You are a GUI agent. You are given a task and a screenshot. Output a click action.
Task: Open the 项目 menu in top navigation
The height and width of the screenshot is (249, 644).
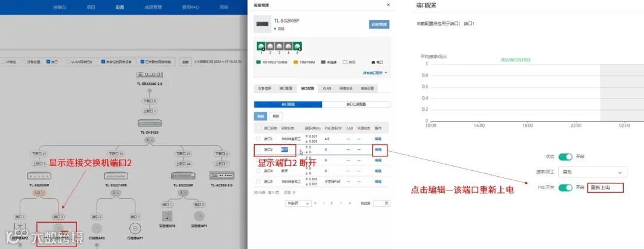click(91, 7)
